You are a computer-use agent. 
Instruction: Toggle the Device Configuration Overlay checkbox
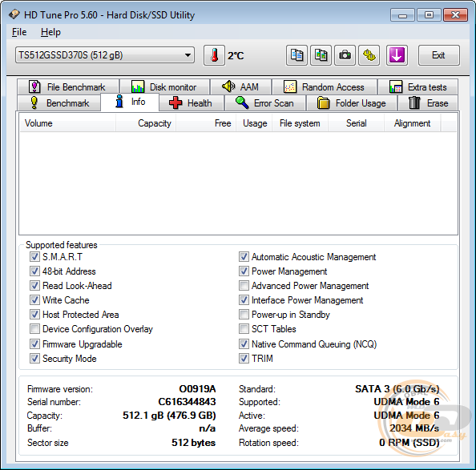point(34,329)
